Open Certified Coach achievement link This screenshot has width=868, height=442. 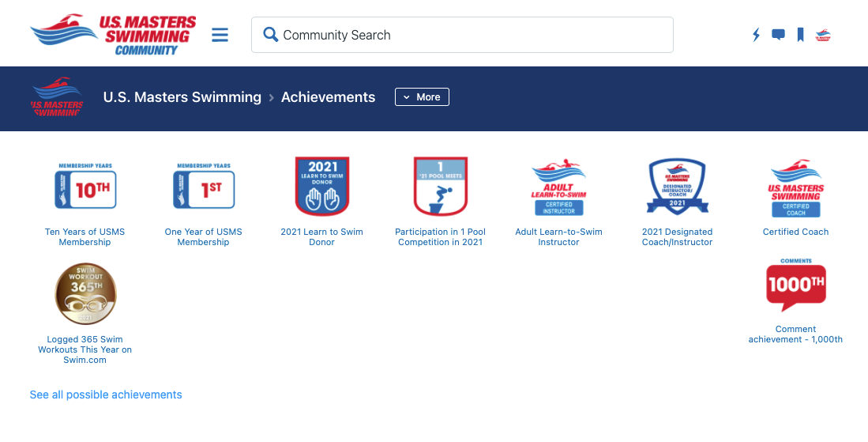tap(795, 232)
